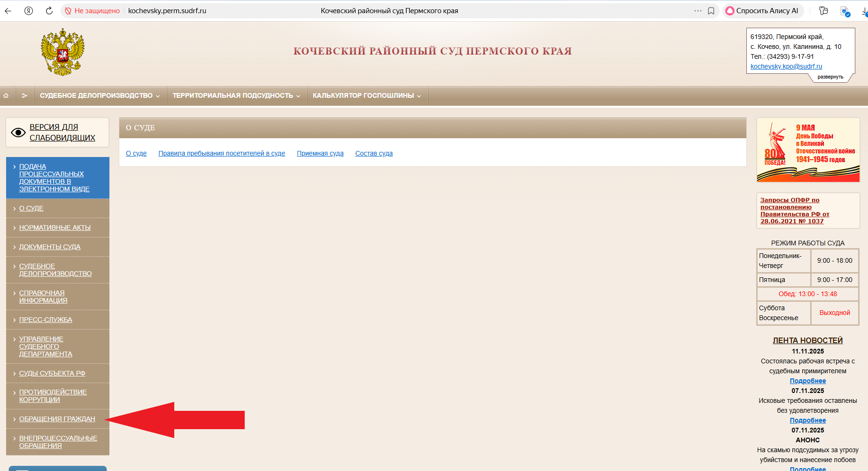Expand 'развернуть' on the address box
Image resolution: width=868 pixels, height=471 pixels.
(x=830, y=77)
